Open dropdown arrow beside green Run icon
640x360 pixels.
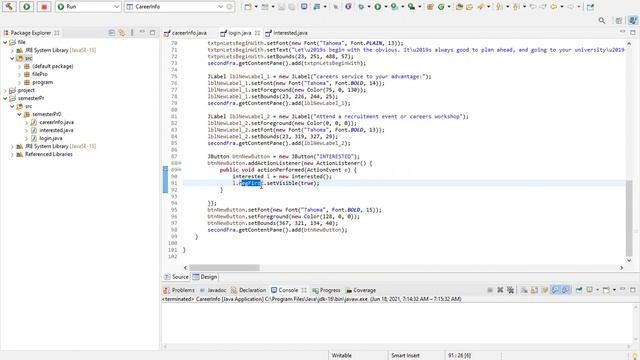coord(386,7)
